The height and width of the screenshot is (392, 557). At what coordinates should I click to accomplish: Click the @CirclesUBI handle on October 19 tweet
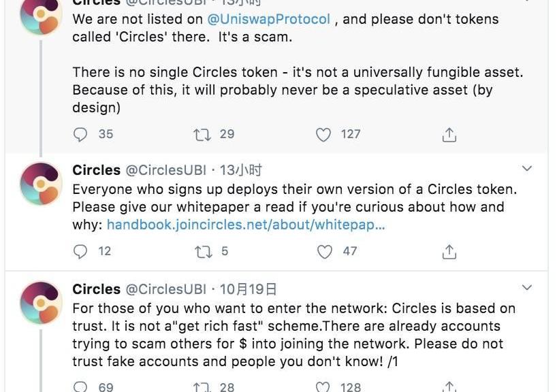166,289
